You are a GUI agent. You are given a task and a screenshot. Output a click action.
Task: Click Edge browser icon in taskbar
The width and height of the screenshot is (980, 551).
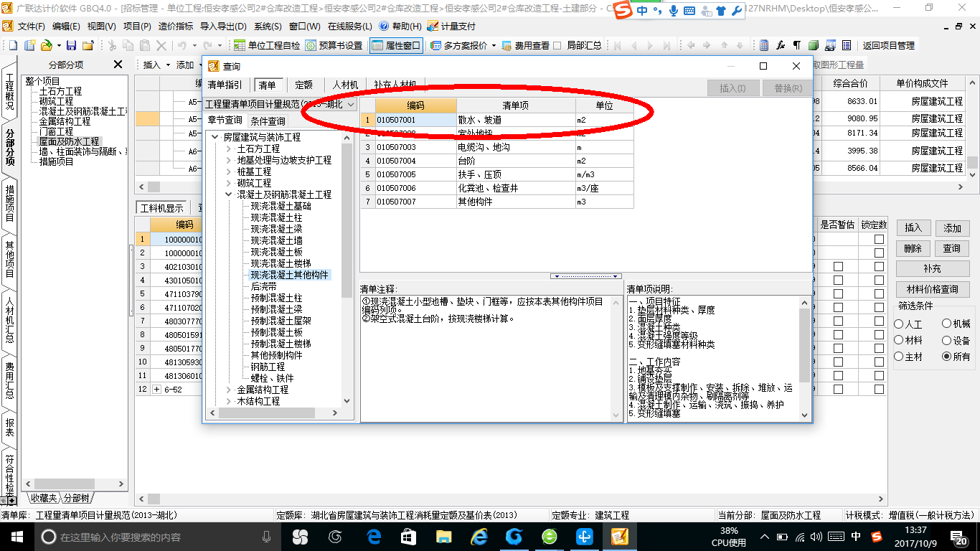pyautogui.click(x=373, y=537)
